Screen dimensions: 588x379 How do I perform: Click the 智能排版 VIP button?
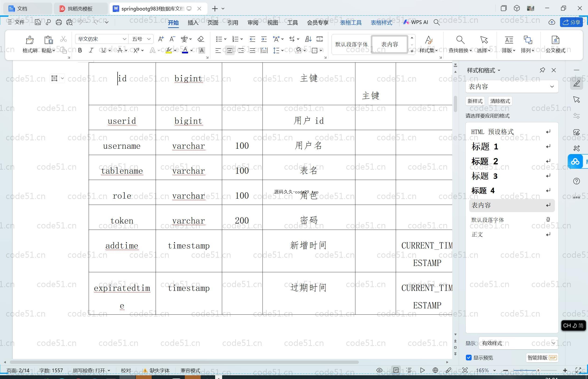[x=542, y=358]
